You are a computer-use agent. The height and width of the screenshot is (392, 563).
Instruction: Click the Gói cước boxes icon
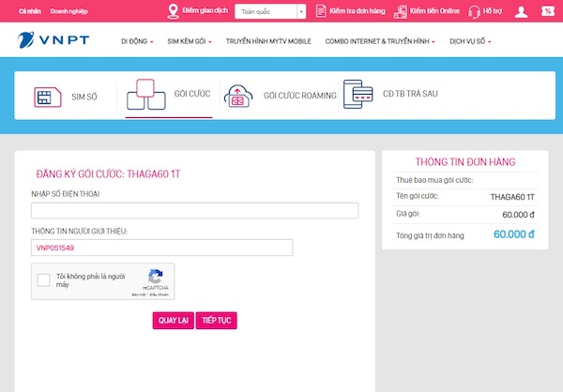point(146,95)
